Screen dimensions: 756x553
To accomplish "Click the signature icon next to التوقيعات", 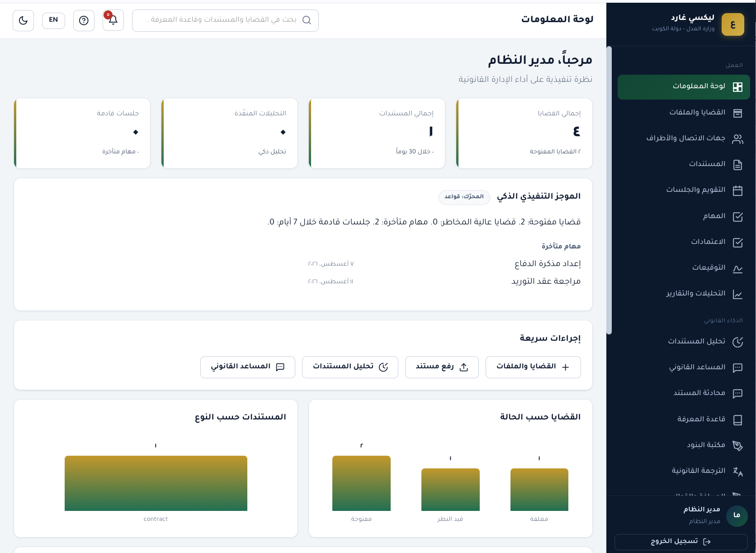I will coord(737,269).
